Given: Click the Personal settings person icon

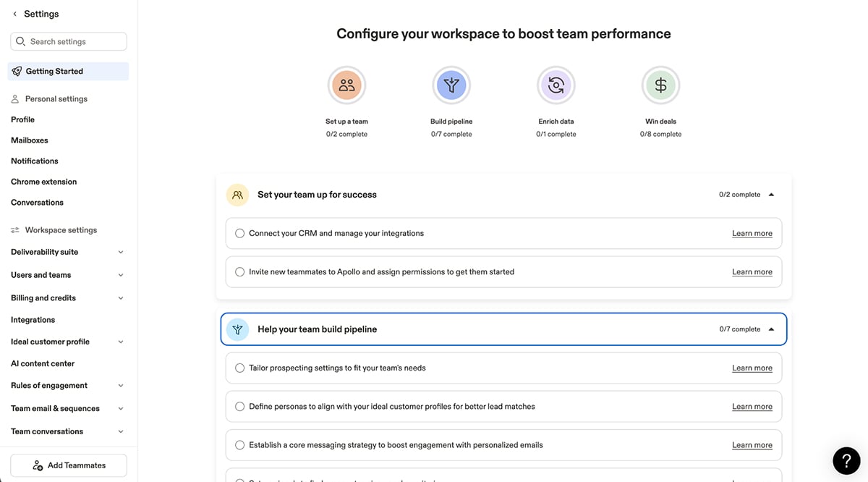Looking at the screenshot, I should point(16,98).
